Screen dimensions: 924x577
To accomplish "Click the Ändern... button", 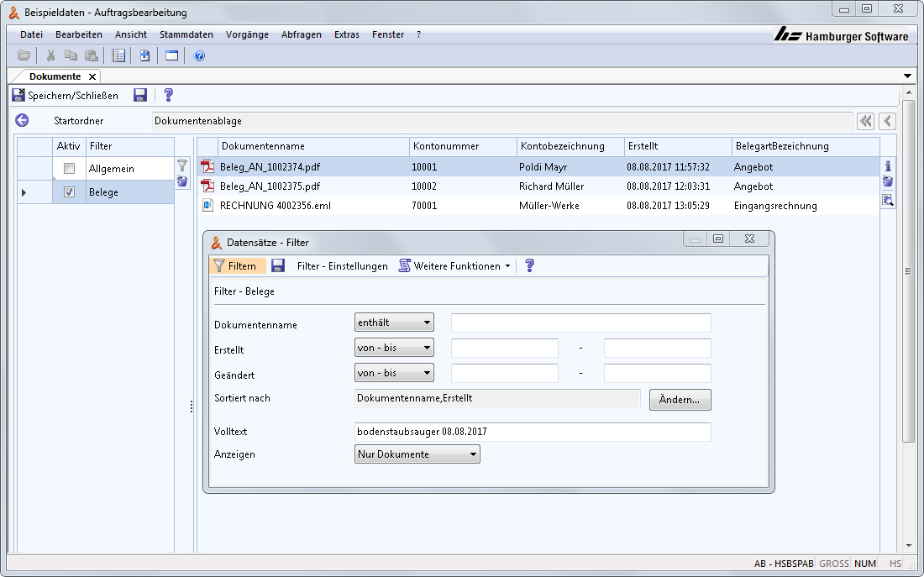I will tap(680, 400).
